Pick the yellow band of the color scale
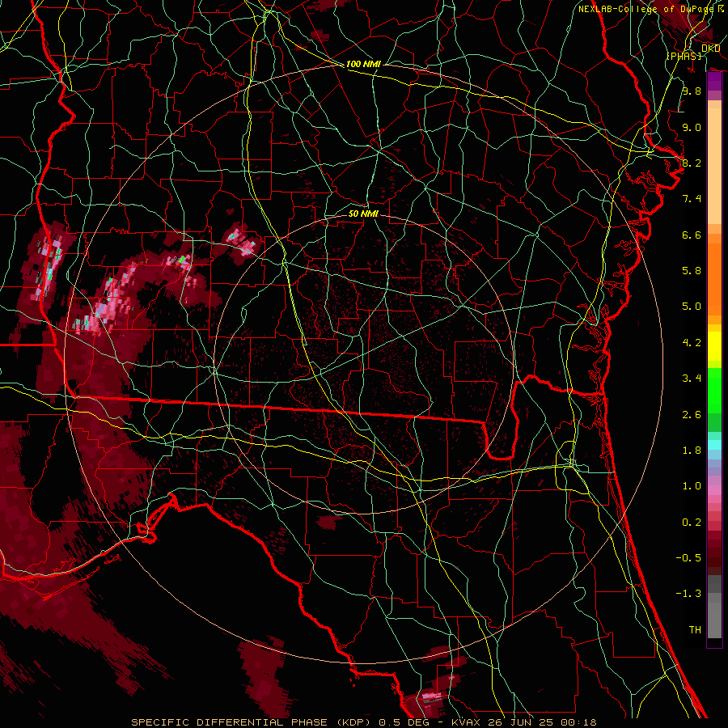 tap(714, 346)
